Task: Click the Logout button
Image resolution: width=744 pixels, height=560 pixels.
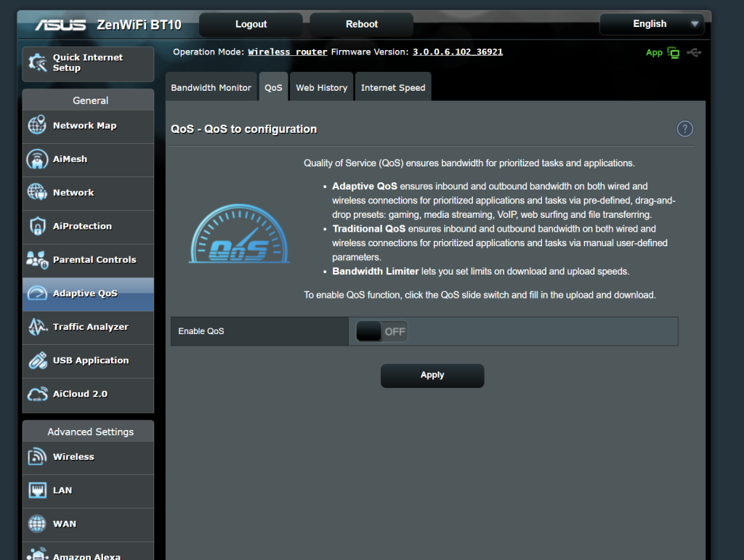Action: 251,25
